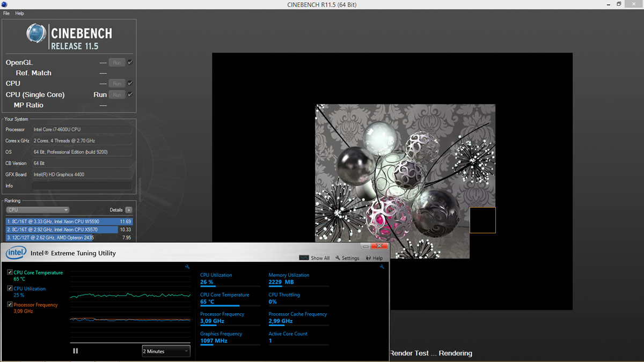Click the Cinebench logo sphere icon
The width and height of the screenshot is (644, 362).
36,33
